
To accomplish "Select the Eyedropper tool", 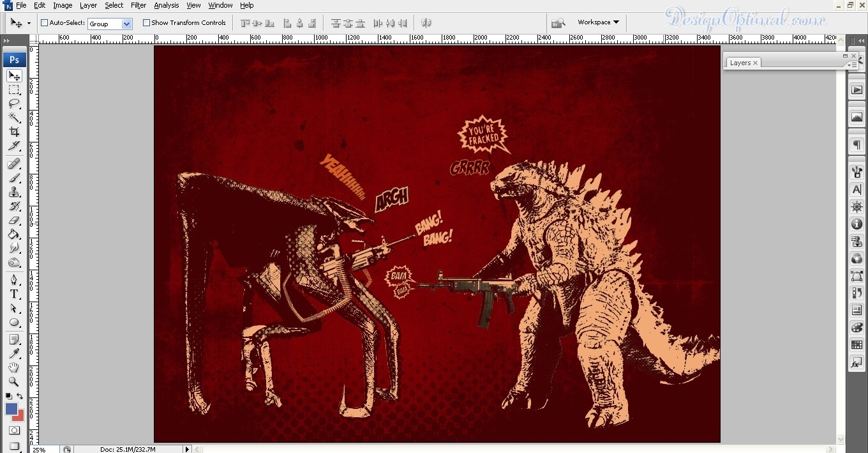I will [14, 353].
